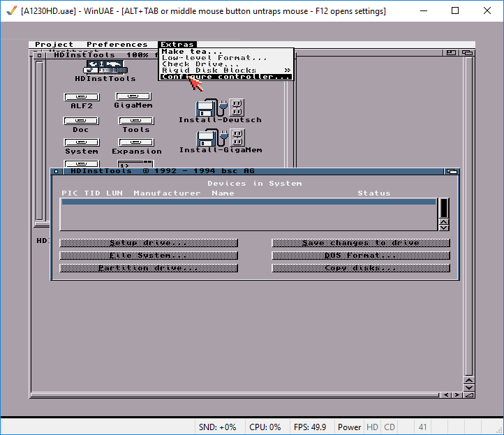Choose Check Drive... menu entry

click(225, 64)
